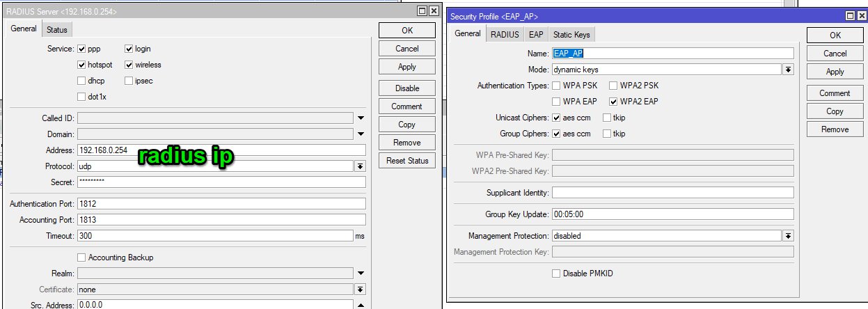The image size is (868, 309).
Task: Click the Secret password field
Action: [221, 182]
